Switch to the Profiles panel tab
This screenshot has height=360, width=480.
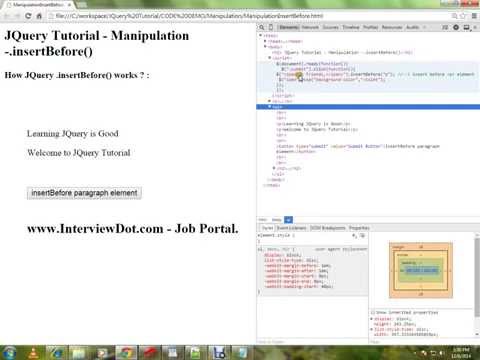(x=370, y=27)
